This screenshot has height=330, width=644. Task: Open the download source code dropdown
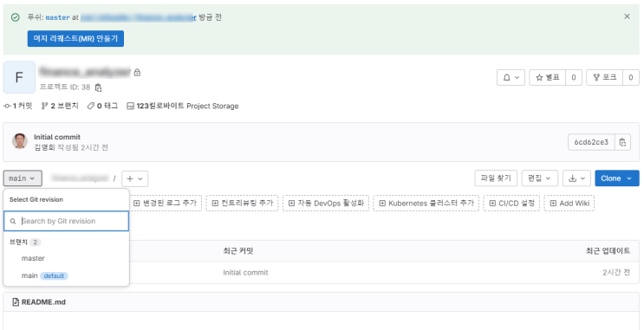tap(576, 178)
